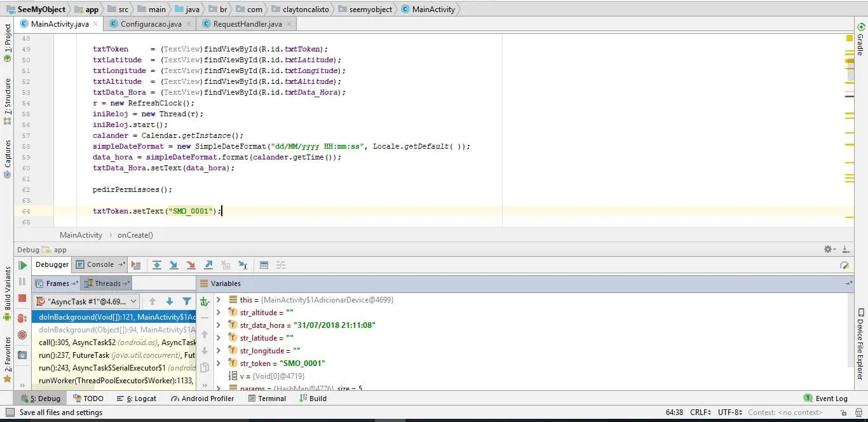Click the vertical scrollbar in Variables panel
The image size is (868, 422).
[851, 330]
